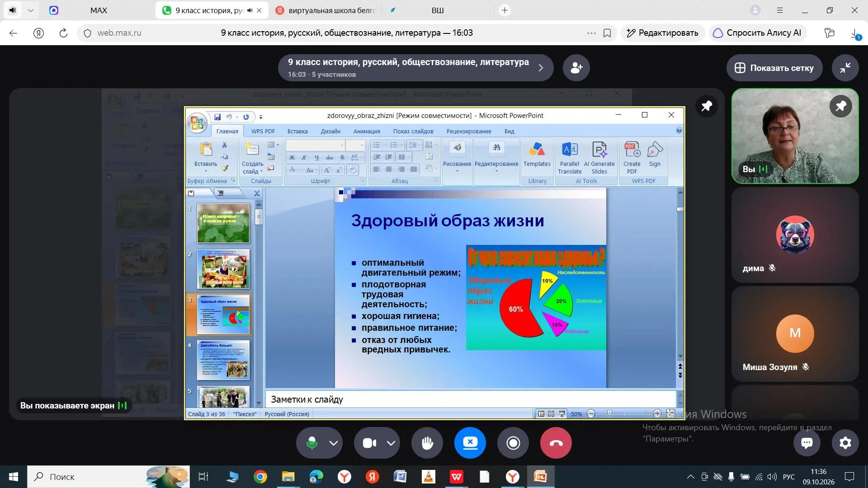Switch to Вставка ribbon tab
This screenshot has width=868, height=488.
coord(297,131)
